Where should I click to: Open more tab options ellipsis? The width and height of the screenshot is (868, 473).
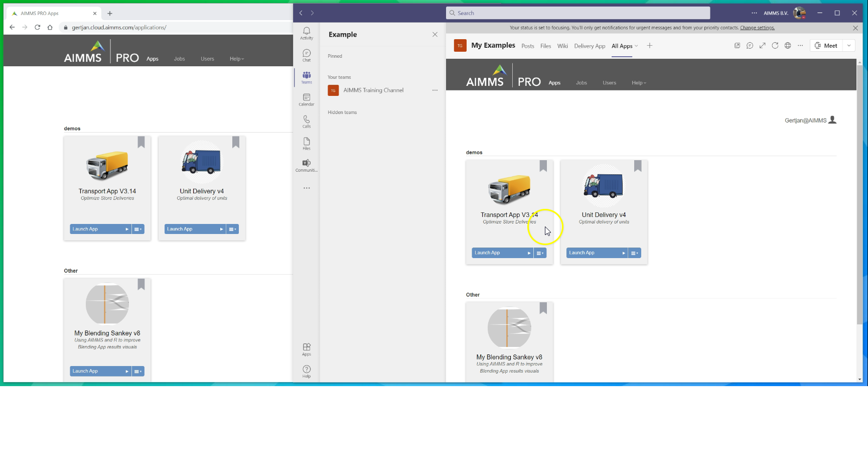coord(800,46)
